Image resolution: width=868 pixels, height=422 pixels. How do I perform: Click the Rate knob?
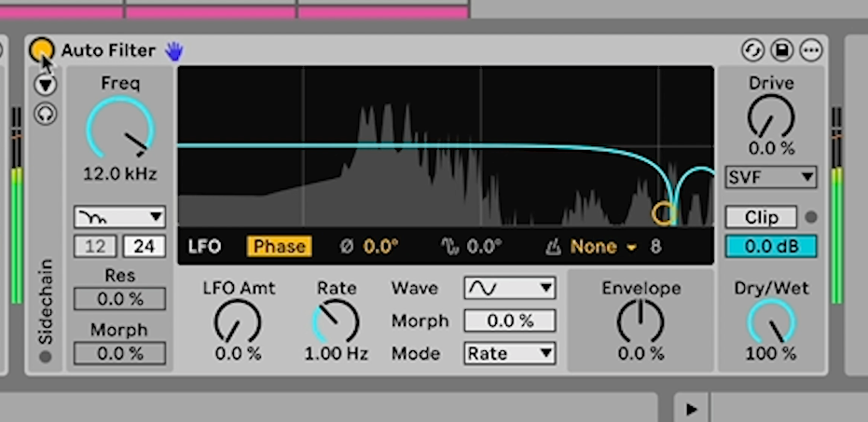point(336,320)
